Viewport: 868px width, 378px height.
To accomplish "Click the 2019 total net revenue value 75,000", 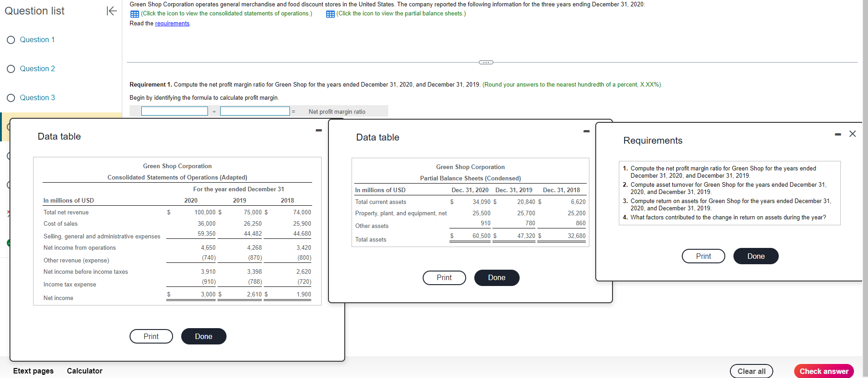I will click(x=253, y=212).
